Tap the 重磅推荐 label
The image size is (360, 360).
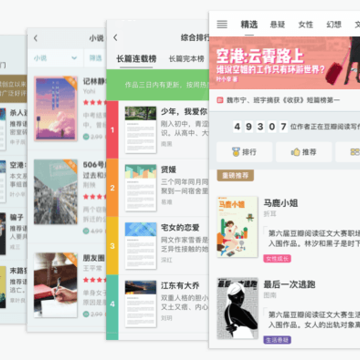point(235,175)
